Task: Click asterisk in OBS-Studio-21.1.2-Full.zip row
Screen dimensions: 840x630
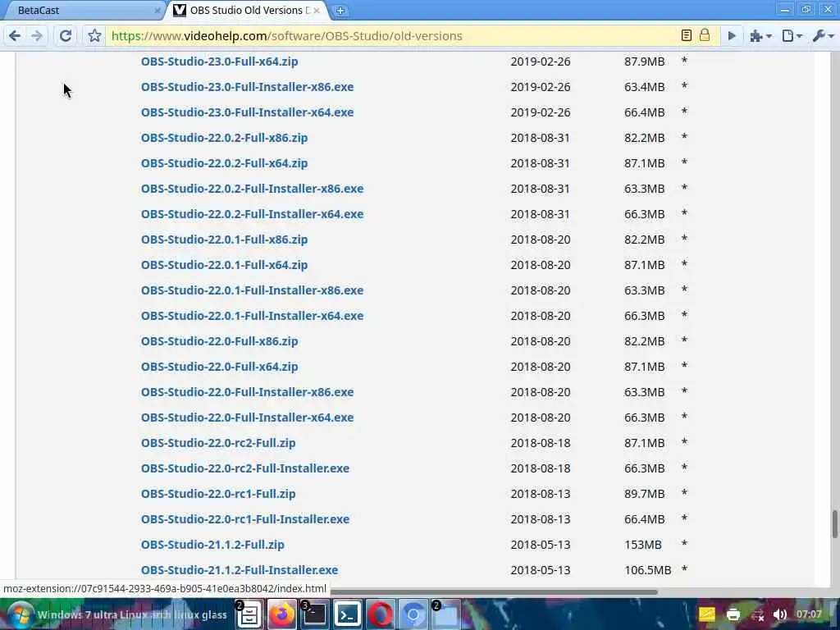Action: 684,544
